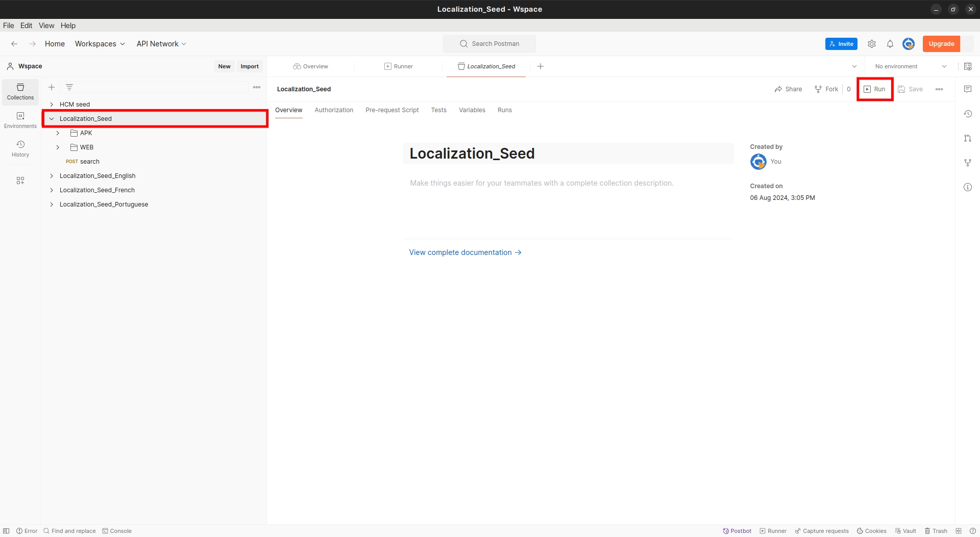
Task: Click the settings gear icon
Action: click(x=872, y=44)
